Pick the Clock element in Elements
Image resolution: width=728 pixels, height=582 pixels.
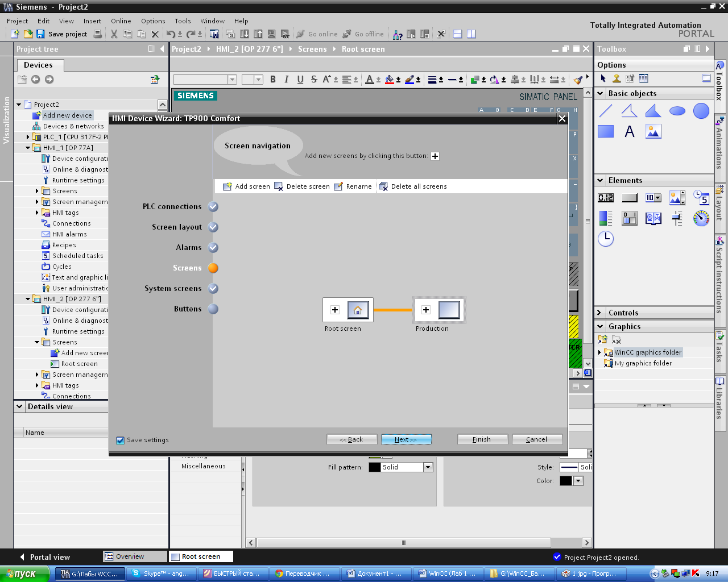click(x=606, y=239)
